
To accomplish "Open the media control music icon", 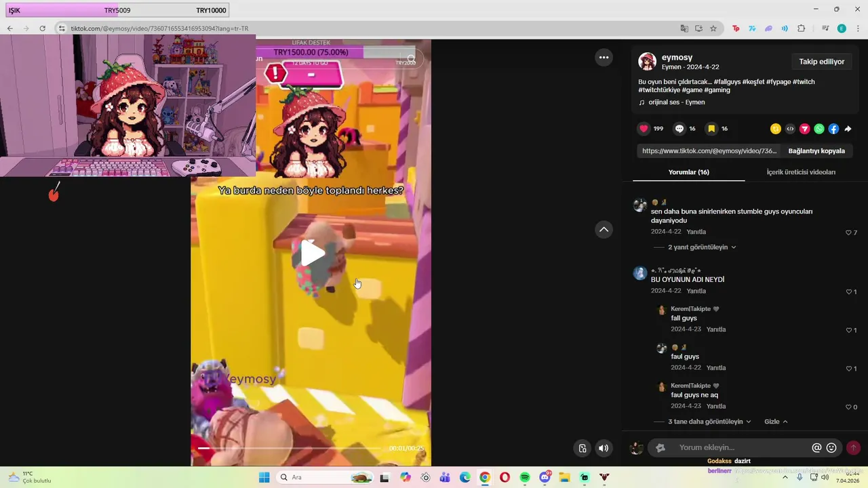I will (x=825, y=28).
